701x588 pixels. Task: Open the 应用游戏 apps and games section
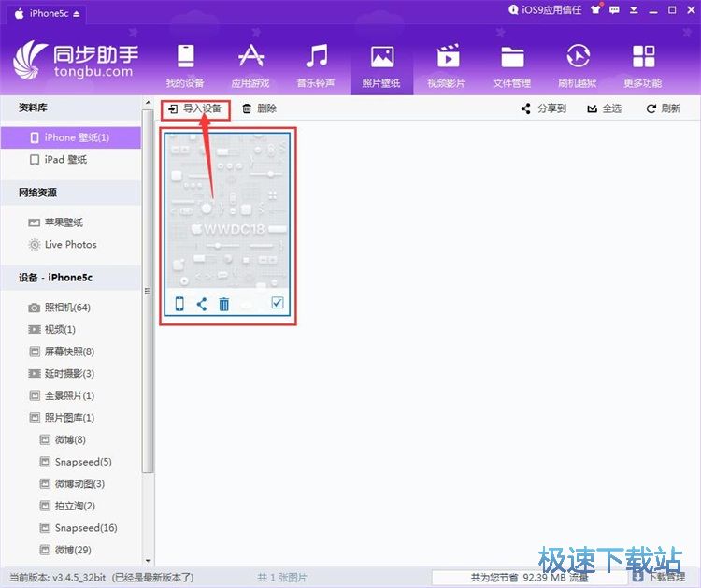pos(250,66)
